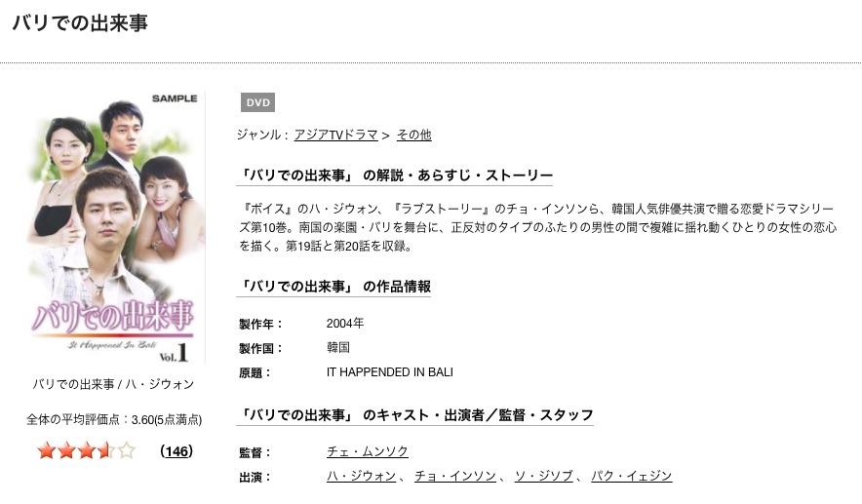Click the third orange rating star

(x=87, y=450)
